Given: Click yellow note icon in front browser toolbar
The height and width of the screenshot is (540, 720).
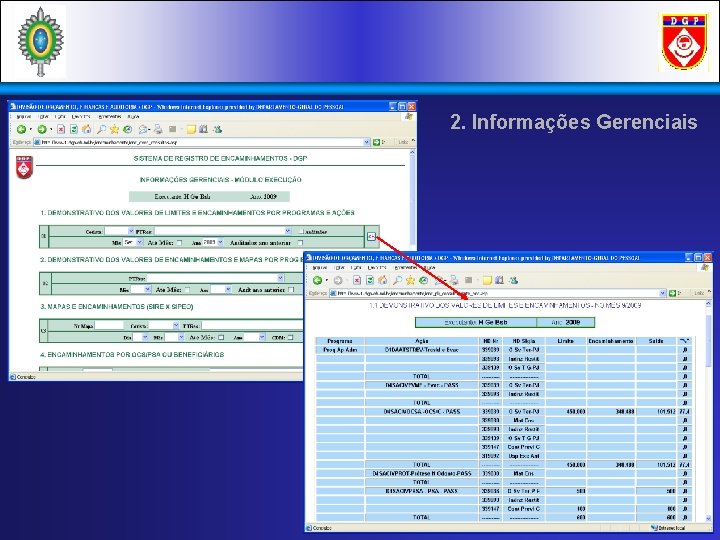Looking at the screenshot, I should point(487,280).
